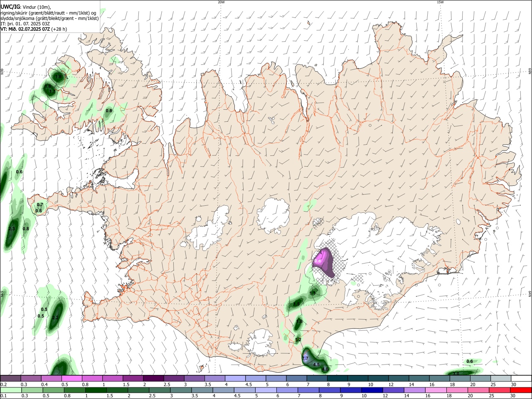Image resolution: width=532 pixels, height=399 pixels.
Task: Click the 0.7 value on the Snæfellsnes peninsula tip
Action: [40, 204]
